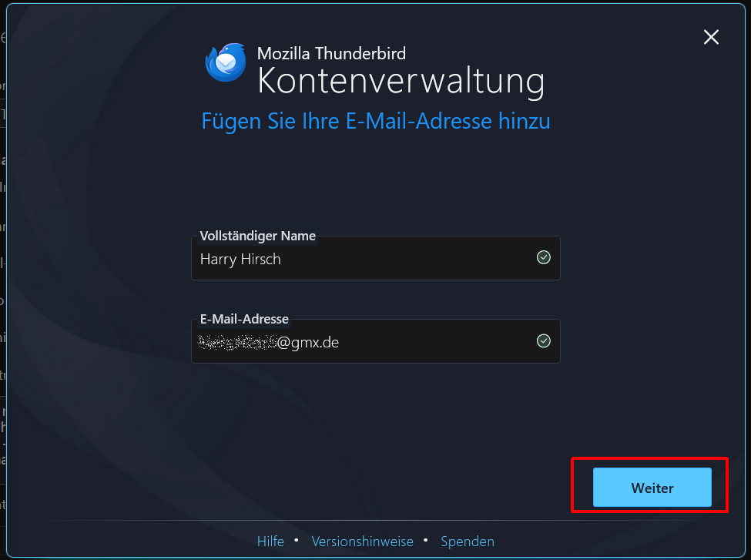This screenshot has width=751, height=560.
Task: Click the Weiter button
Action: pos(652,487)
